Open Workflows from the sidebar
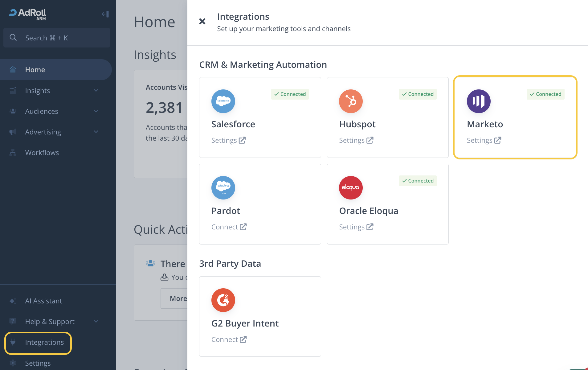Screen dimensions: 588x370 point(42,153)
